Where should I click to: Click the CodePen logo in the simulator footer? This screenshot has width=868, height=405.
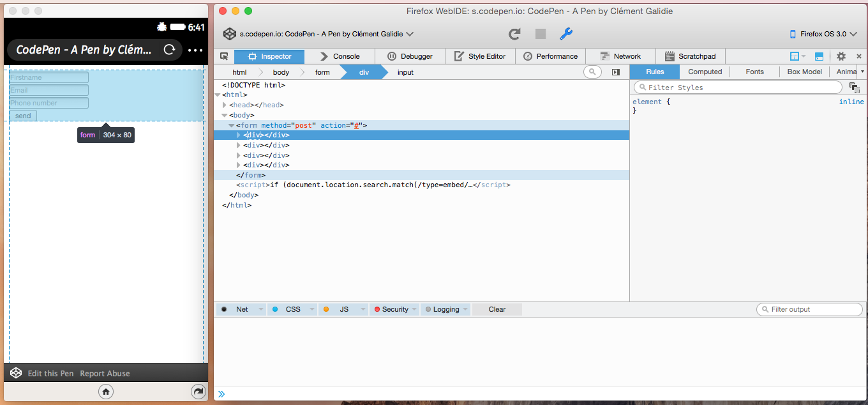coord(16,373)
